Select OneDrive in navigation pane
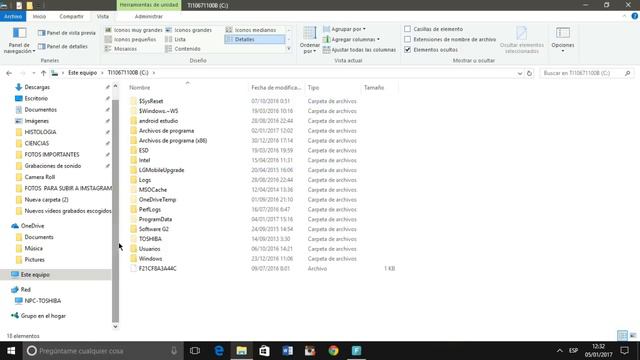 point(32,226)
